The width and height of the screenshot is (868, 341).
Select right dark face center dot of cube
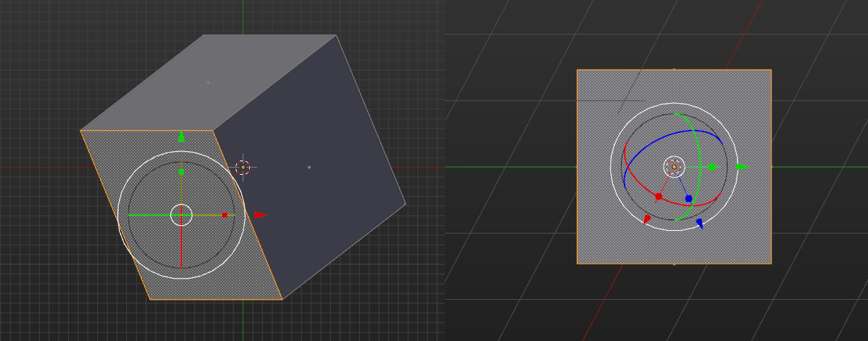[x=309, y=167]
